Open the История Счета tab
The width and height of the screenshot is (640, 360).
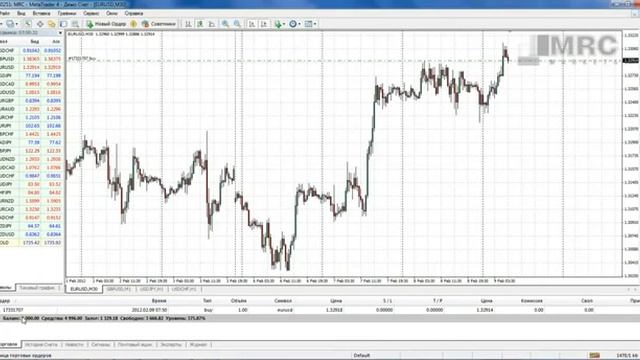tap(41, 344)
